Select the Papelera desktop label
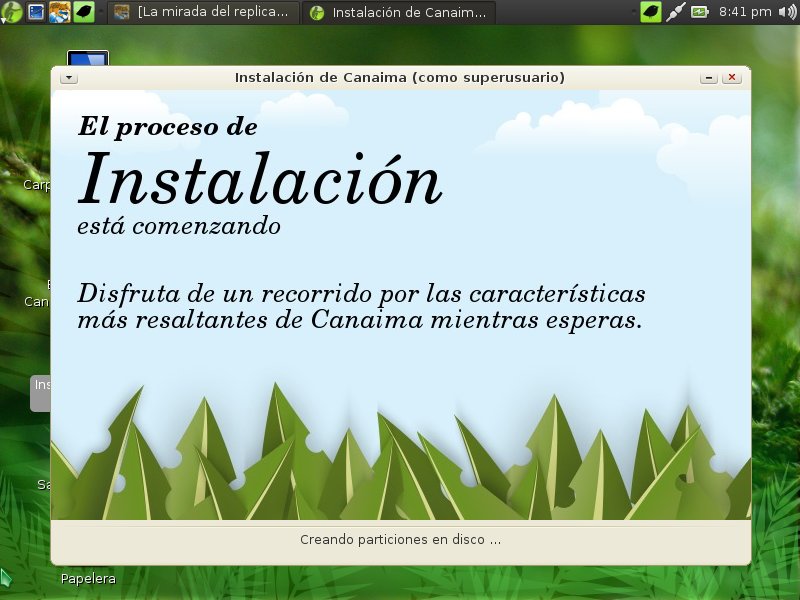Viewport: 800px width, 600px height. click(x=88, y=579)
